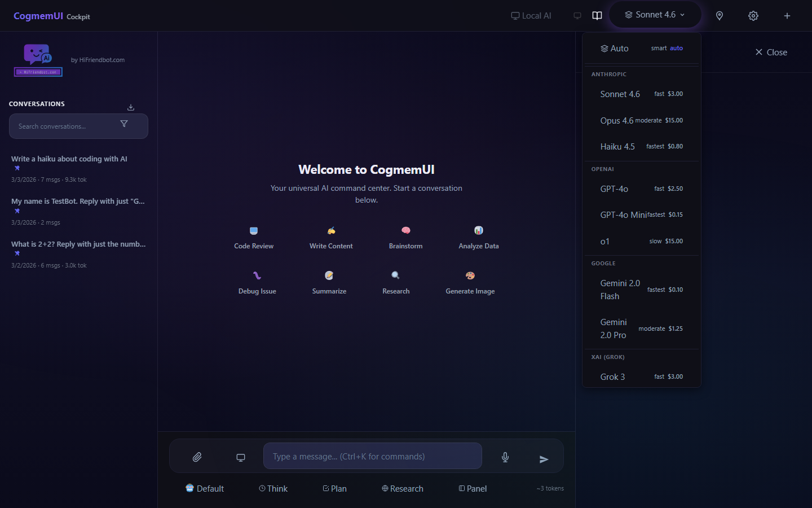Start Debug Issue quick action
Image resolution: width=812 pixels, height=508 pixels.
click(x=257, y=283)
